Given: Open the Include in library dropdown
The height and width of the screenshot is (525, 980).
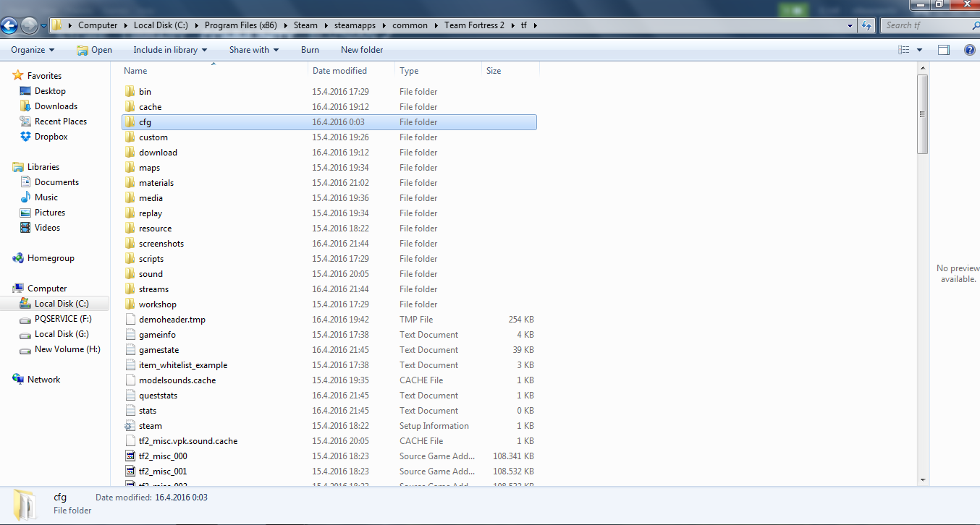Looking at the screenshot, I should click(x=170, y=50).
